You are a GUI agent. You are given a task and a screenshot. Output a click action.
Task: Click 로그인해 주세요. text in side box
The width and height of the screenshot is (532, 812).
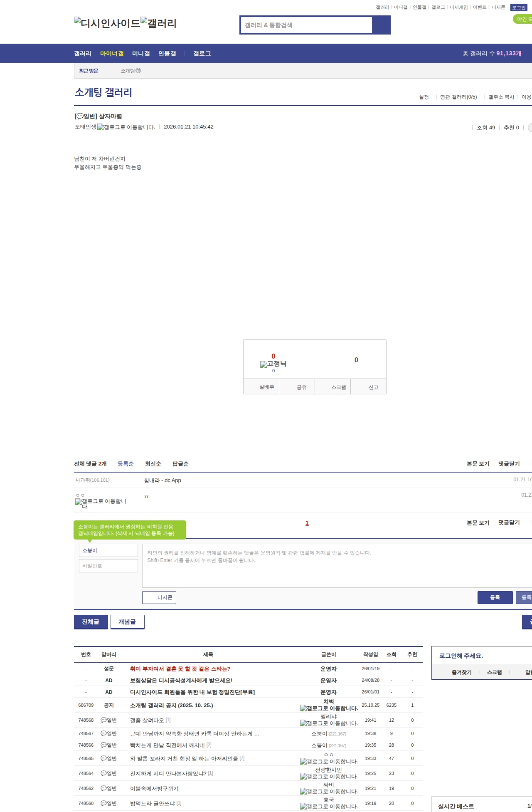[x=461, y=656]
